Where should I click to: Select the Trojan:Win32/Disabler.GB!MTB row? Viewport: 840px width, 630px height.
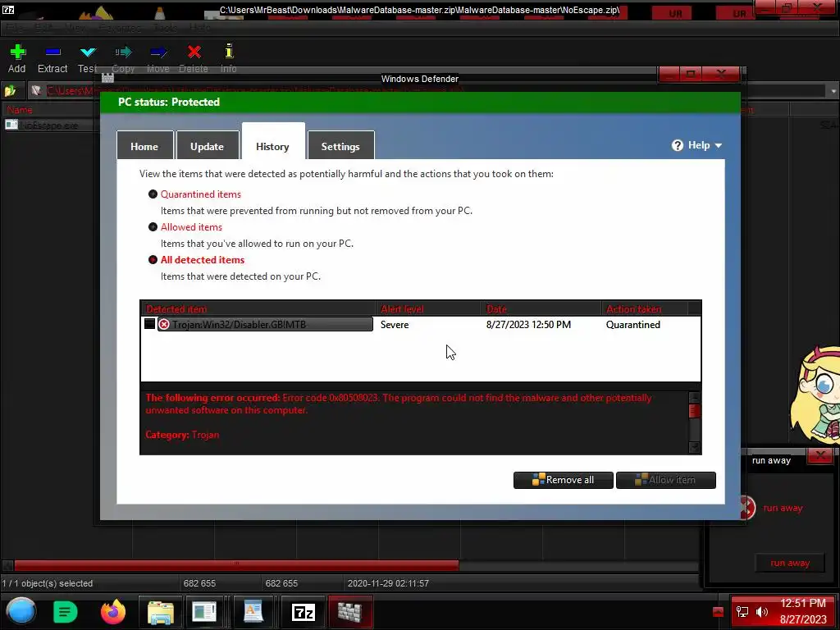421,324
